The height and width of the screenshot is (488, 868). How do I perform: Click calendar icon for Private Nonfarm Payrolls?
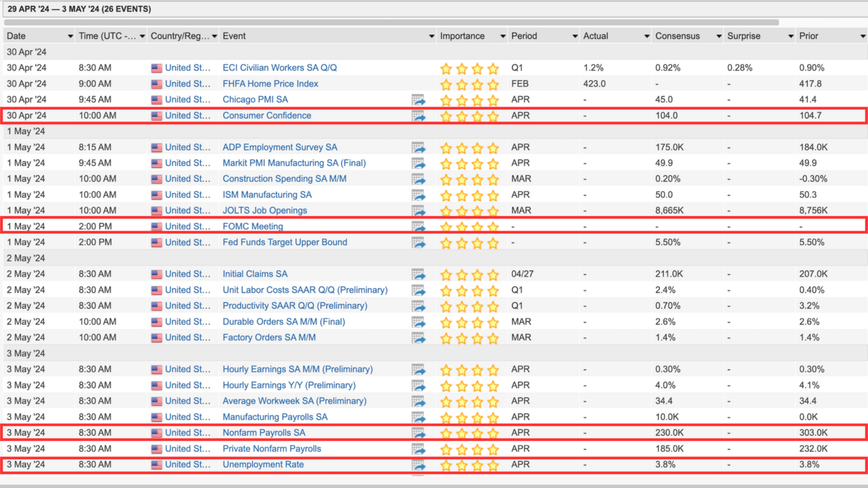point(419,449)
